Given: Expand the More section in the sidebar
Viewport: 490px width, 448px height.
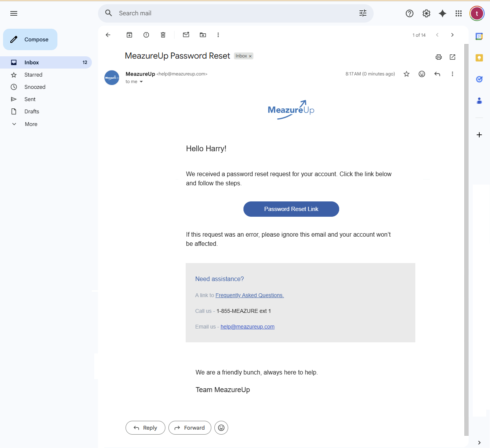Looking at the screenshot, I should (31, 124).
